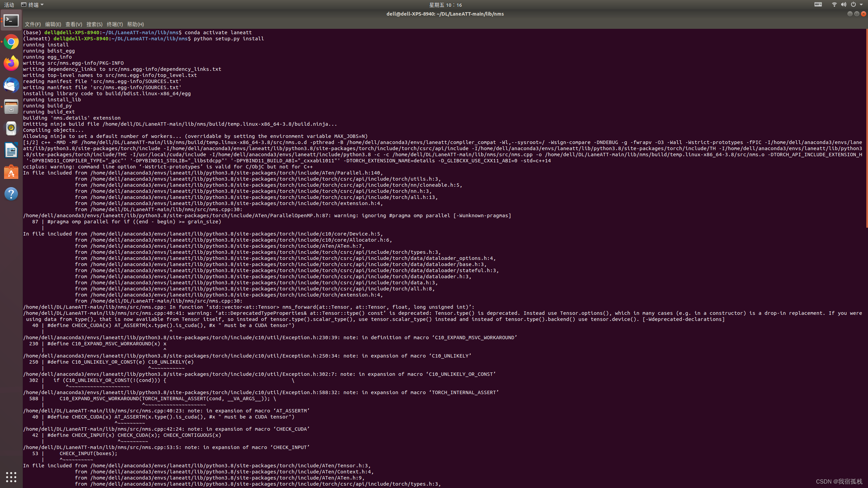This screenshot has height=488, width=868.
Task: Click the terminal vertical scrollbar
Action: (x=867, y=128)
